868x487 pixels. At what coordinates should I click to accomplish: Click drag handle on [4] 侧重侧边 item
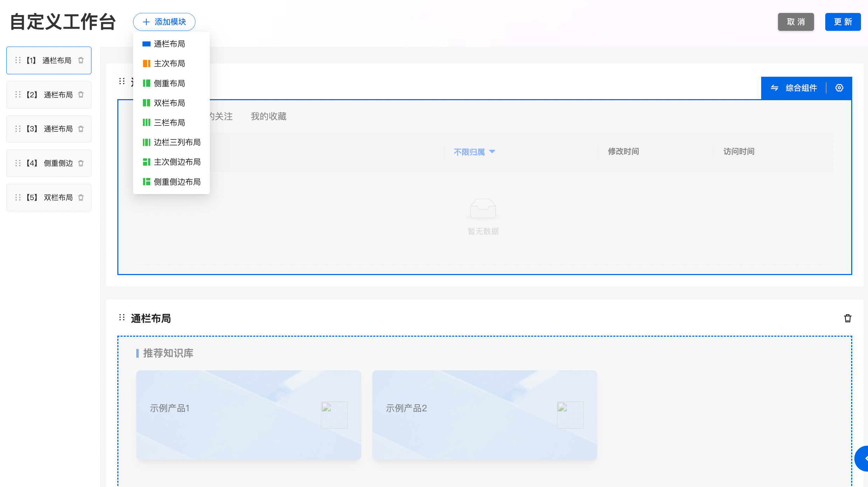click(18, 163)
